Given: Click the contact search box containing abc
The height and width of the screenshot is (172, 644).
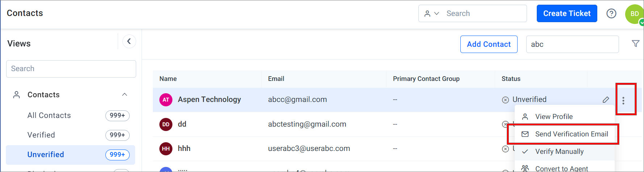Looking at the screenshot, I should [x=572, y=44].
